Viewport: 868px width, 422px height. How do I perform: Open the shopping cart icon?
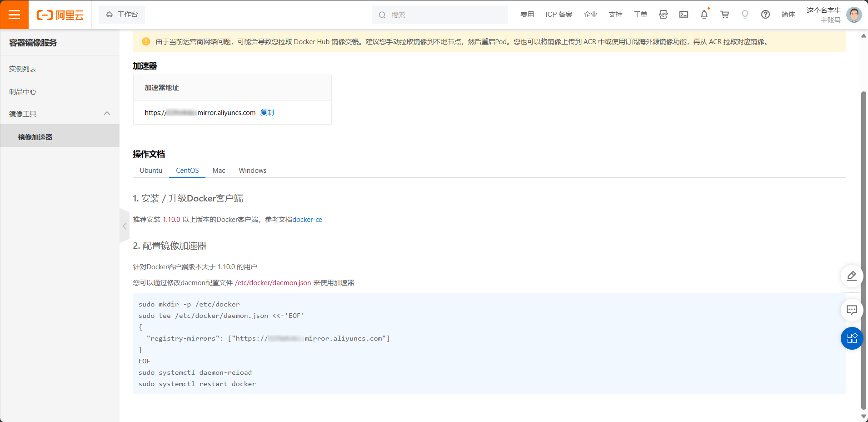(724, 15)
